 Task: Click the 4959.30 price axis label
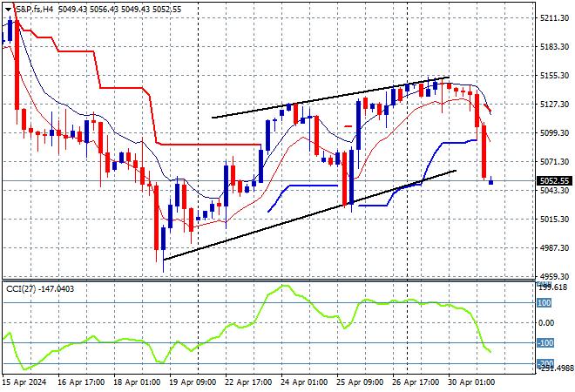(x=554, y=276)
